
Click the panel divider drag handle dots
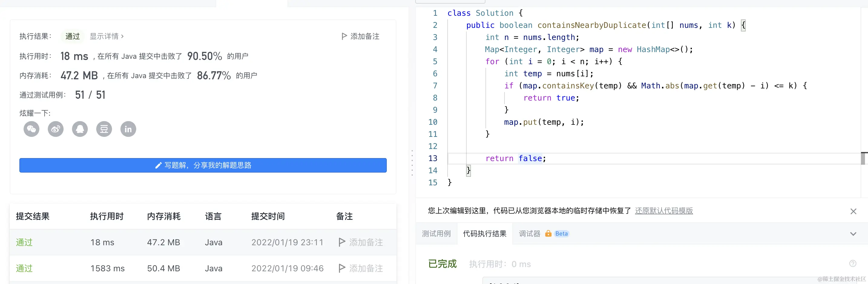point(412,163)
